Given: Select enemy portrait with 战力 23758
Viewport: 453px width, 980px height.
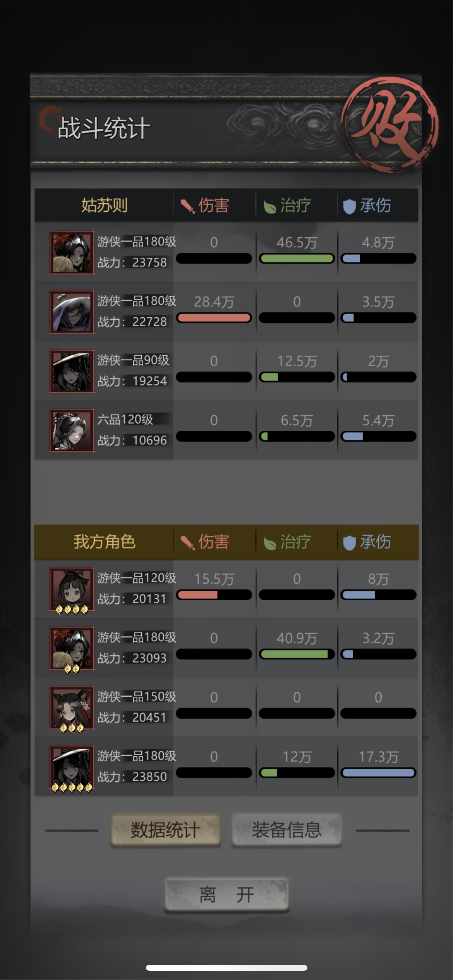Looking at the screenshot, I should tap(72, 253).
